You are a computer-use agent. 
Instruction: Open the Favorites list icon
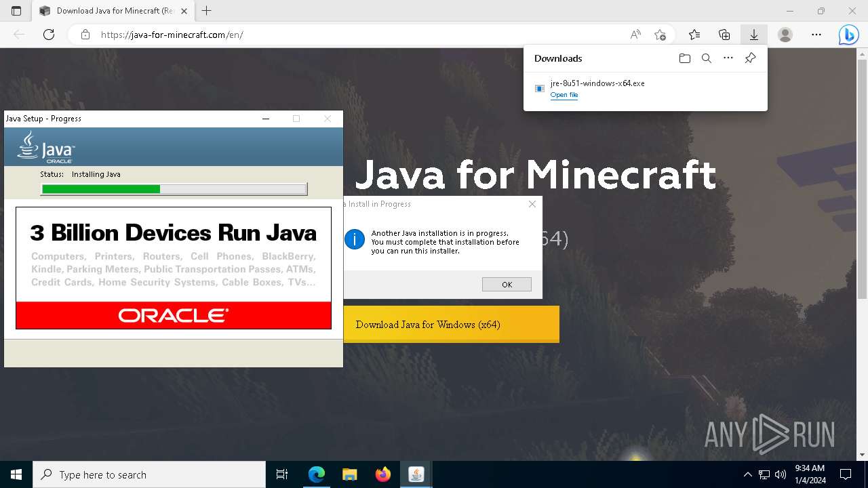[694, 35]
